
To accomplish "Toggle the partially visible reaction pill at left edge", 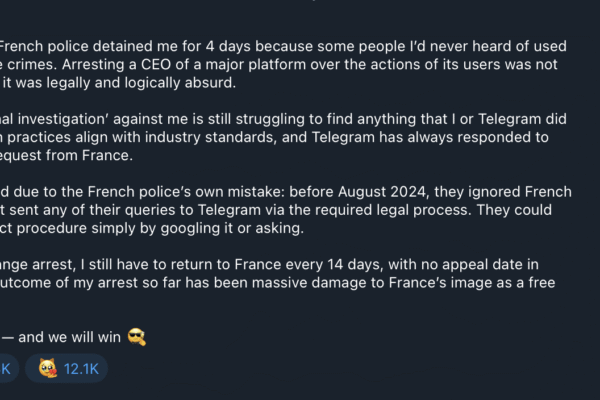I will [5, 368].
